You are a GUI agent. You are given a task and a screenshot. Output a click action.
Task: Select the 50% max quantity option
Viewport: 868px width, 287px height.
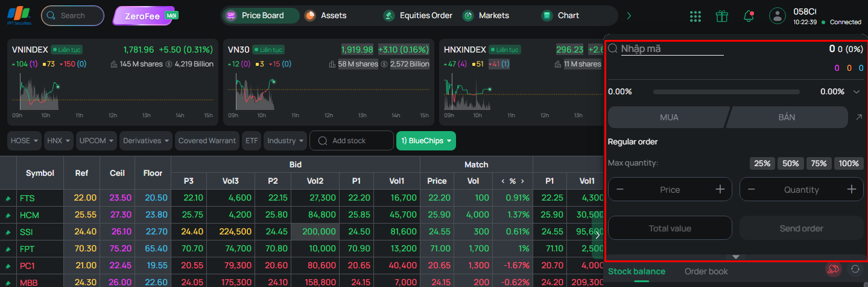click(790, 163)
